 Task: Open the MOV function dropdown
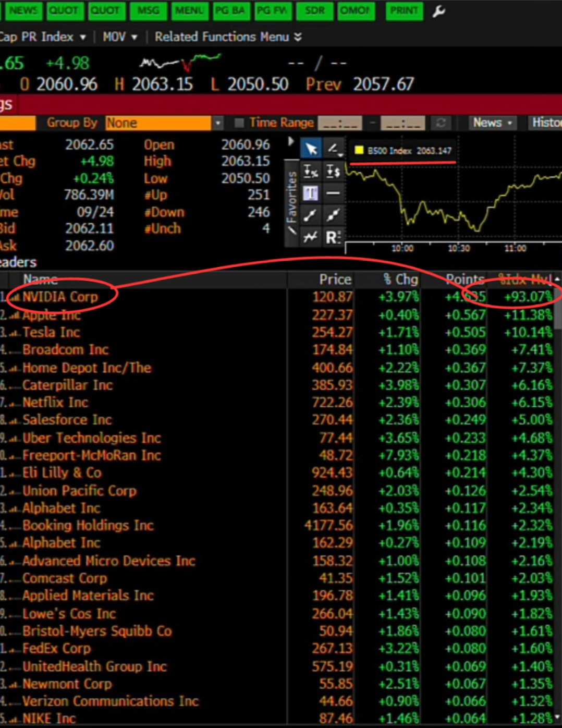(x=120, y=37)
